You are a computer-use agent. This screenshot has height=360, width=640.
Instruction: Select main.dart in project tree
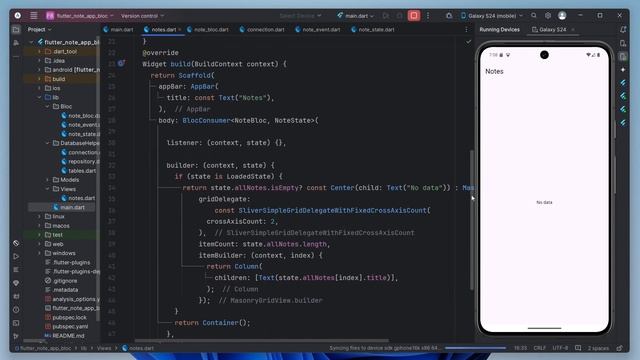coord(69,207)
